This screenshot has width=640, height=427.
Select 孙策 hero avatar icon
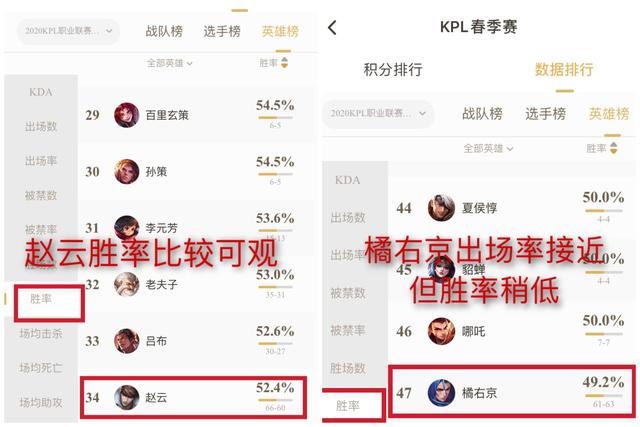pyautogui.click(x=127, y=171)
